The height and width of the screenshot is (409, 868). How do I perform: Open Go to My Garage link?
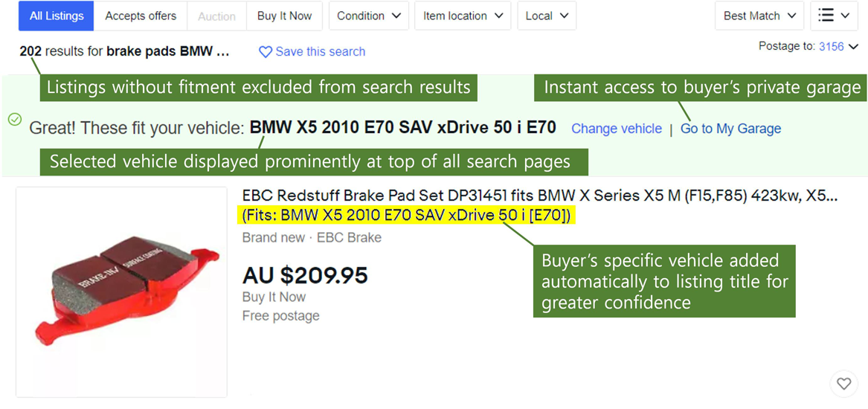730,129
